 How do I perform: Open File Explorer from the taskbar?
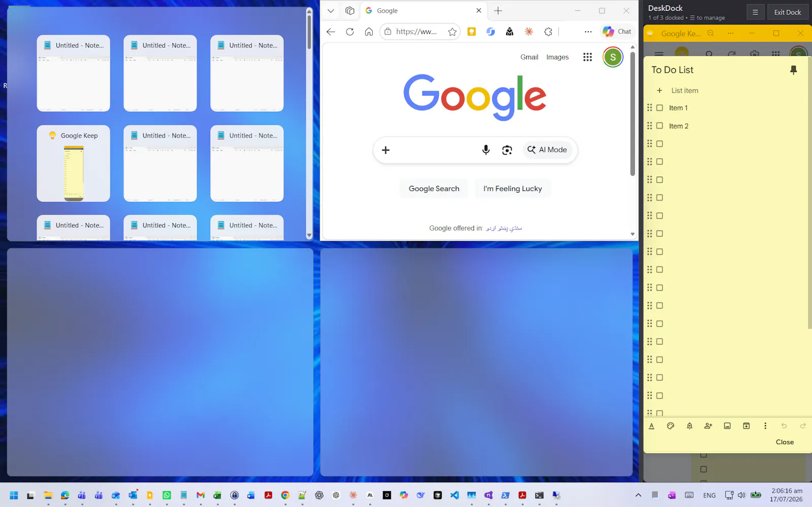click(48, 495)
